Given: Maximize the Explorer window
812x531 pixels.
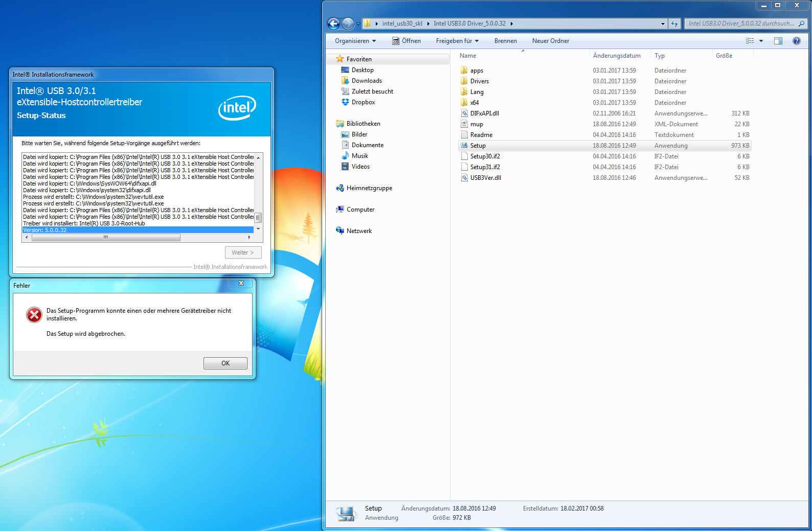Looking at the screenshot, I should pos(778,5).
